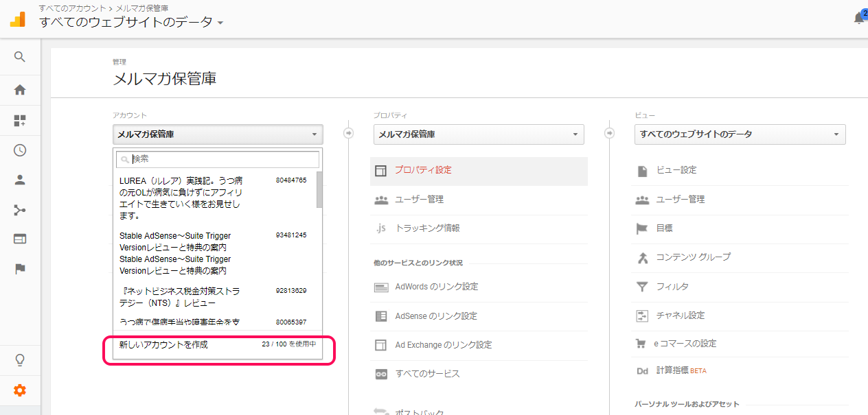Expand the プロパティ property dropdown
The height and width of the screenshot is (415, 868).
tap(478, 134)
